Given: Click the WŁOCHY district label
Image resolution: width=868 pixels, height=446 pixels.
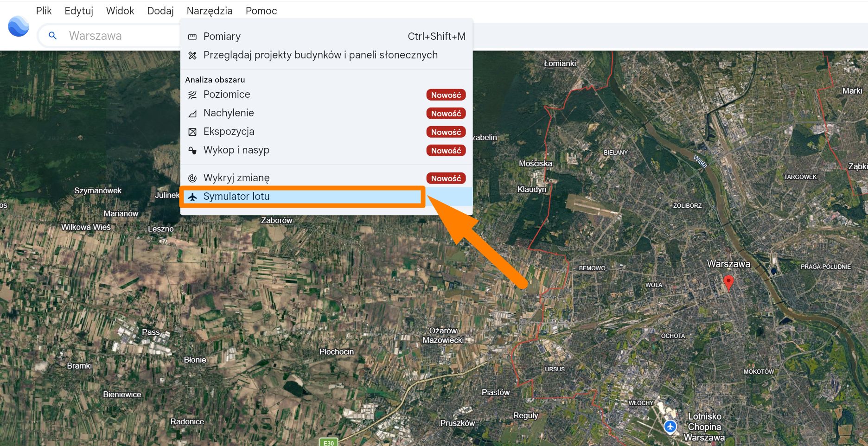Looking at the screenshot, I should 641,403.
